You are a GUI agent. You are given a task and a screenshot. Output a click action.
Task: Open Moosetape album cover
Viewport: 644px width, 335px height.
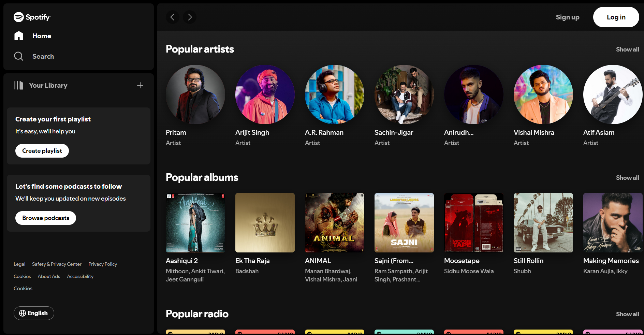(474, 223)
